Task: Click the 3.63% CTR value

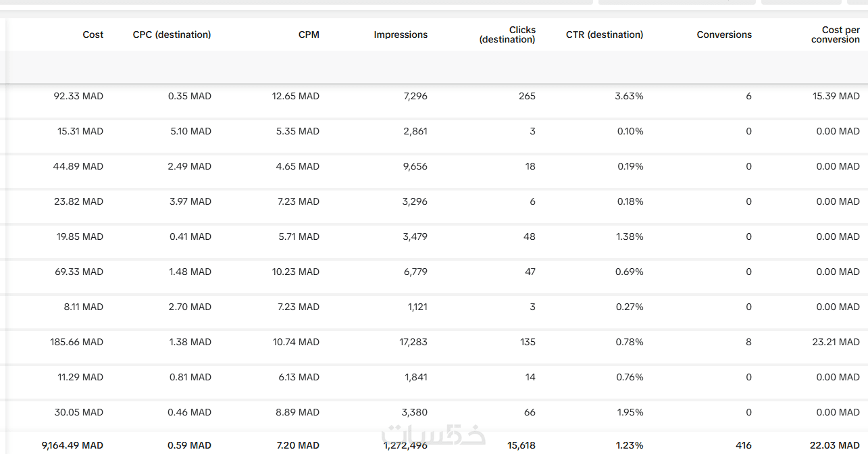Action: click(629, 96)
